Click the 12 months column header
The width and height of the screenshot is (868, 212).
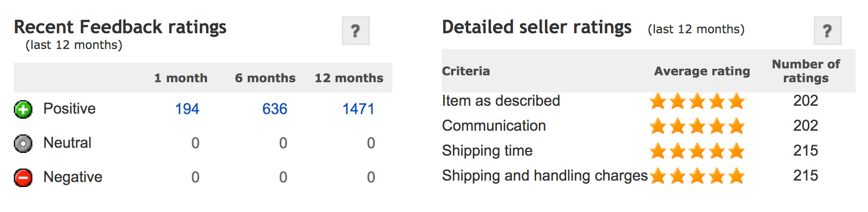coord(349,78)
